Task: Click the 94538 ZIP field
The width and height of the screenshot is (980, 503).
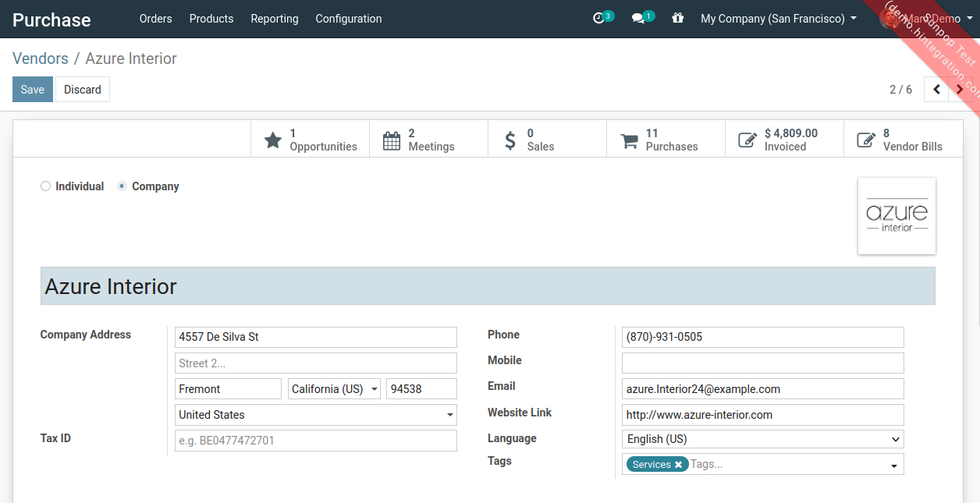Action: pyautogui.click(x=421, y=389)
